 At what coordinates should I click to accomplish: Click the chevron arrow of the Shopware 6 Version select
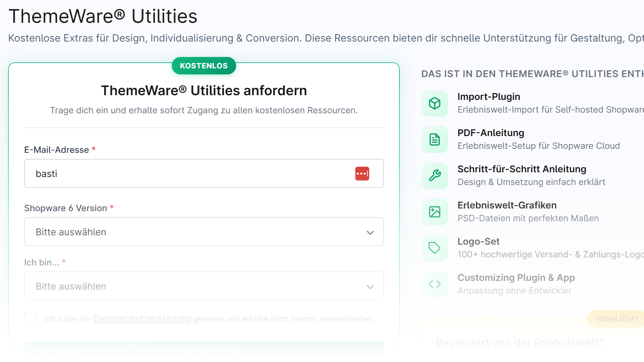click(x=370, y=233)
